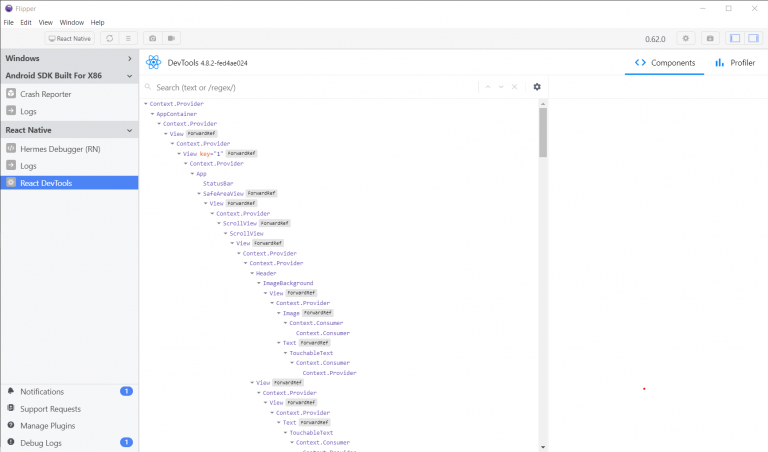
Task: Expand the Windows section
Action: [x=130, y=58]
